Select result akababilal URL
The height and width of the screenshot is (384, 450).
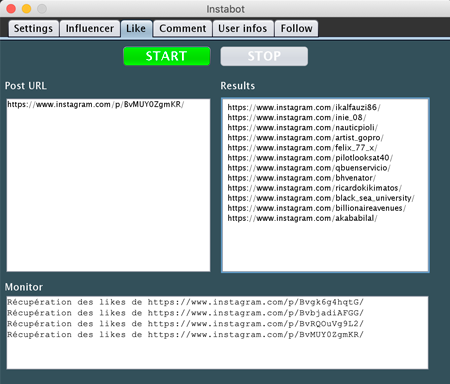point(302,218)
